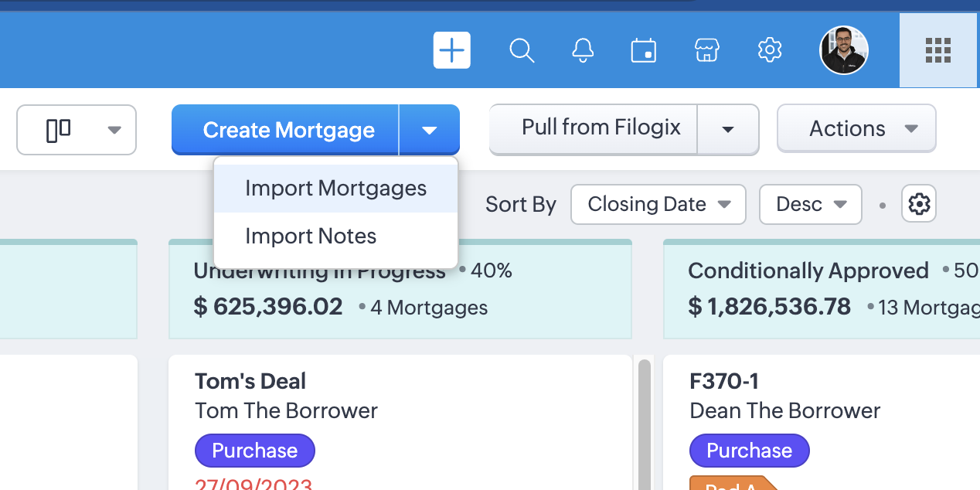Screen dimensions: 980x490
Task: Click the Pull from Filogix button
Action: [x=601, y=128]
